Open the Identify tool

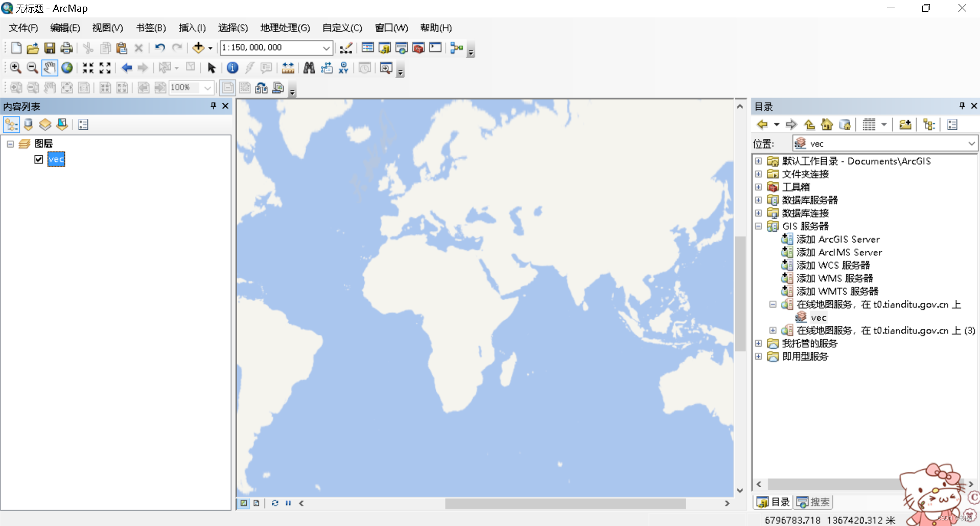[232, 67]
